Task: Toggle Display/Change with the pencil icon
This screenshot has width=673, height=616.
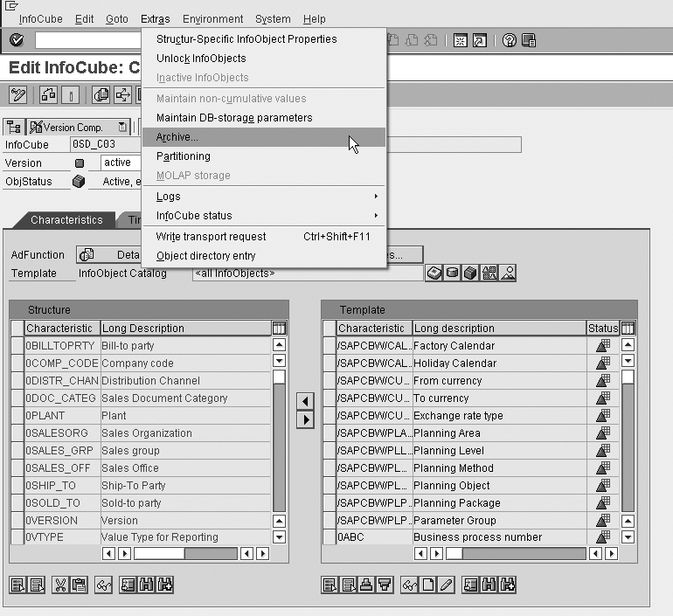Action: click(17, 94)
